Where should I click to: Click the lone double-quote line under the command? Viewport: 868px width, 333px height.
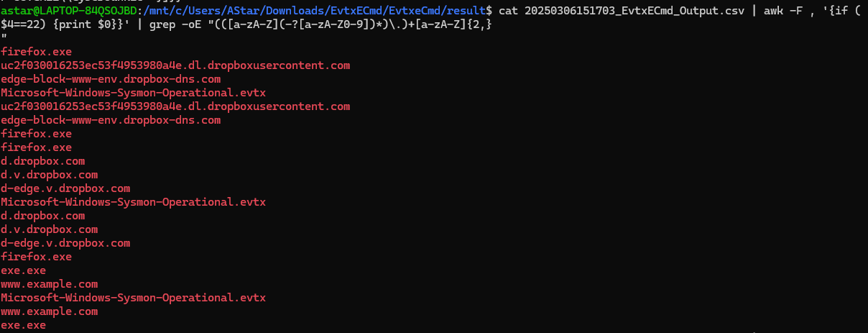[4, 38]
